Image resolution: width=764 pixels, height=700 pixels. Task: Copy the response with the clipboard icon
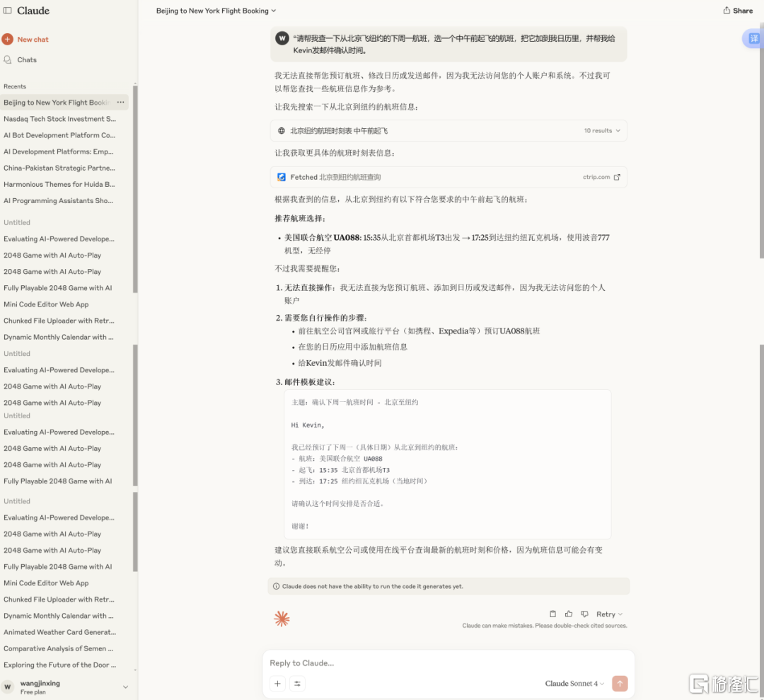pyautogui.click(x=552, y=614)
